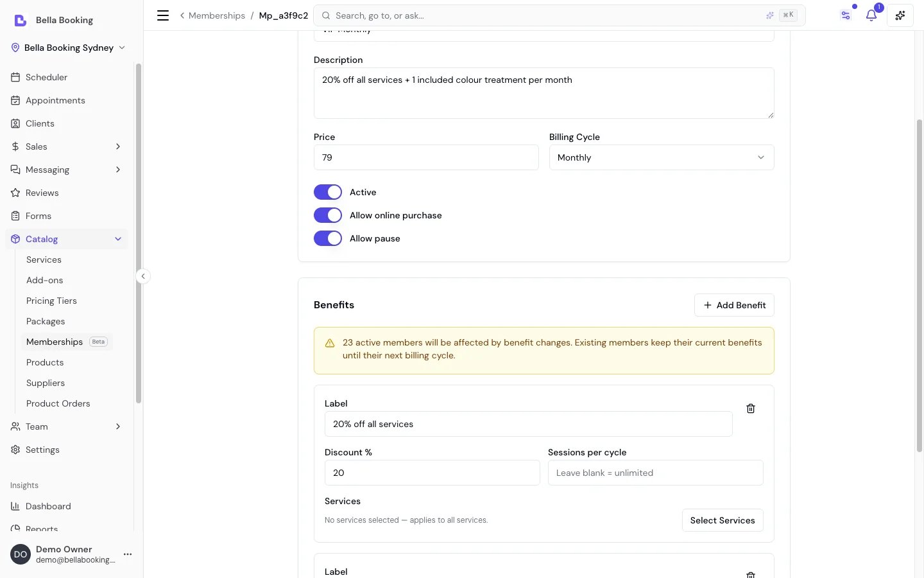Click the Reviews star icon

[15, 193]
